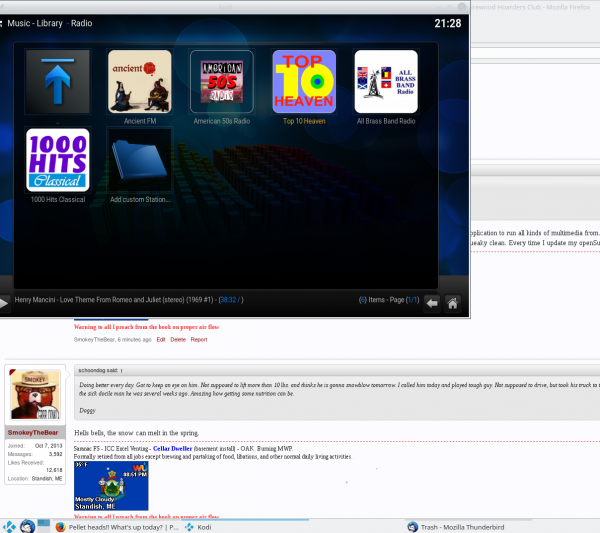Play the American 50s Radio station
The height and width of the screenshot is (533, 600).
point(221,81)
